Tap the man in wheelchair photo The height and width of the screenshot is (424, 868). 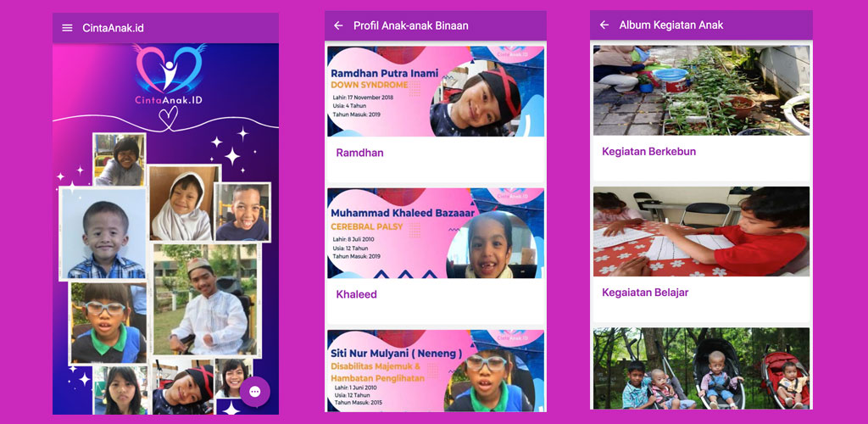(x=206, y=299)
